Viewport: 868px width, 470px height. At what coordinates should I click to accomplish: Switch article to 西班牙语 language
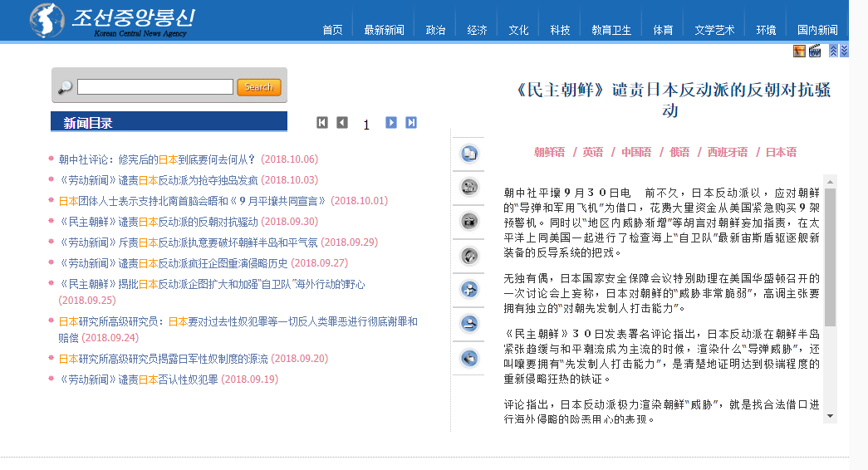pos(728,152)
